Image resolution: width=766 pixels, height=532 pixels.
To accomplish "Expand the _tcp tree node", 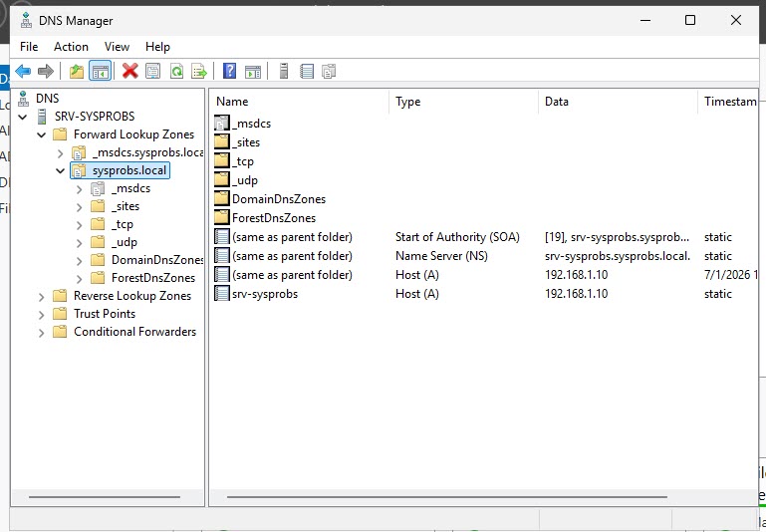I will [79, 225].
